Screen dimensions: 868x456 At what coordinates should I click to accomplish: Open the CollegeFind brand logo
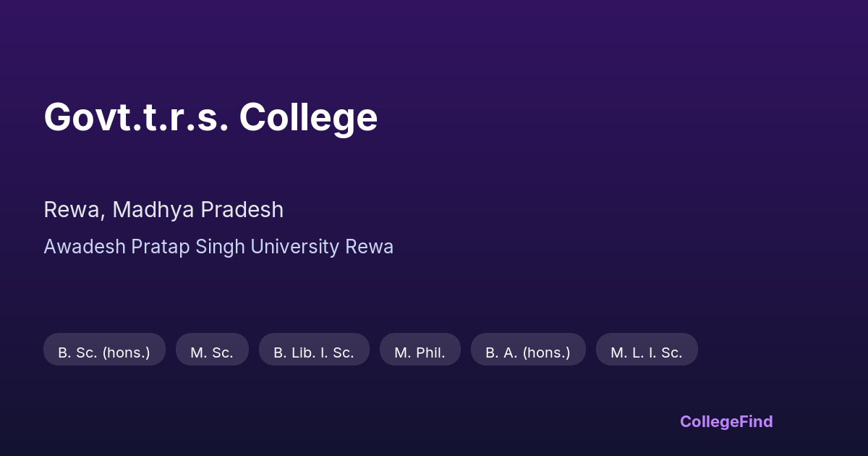(726, 421)
